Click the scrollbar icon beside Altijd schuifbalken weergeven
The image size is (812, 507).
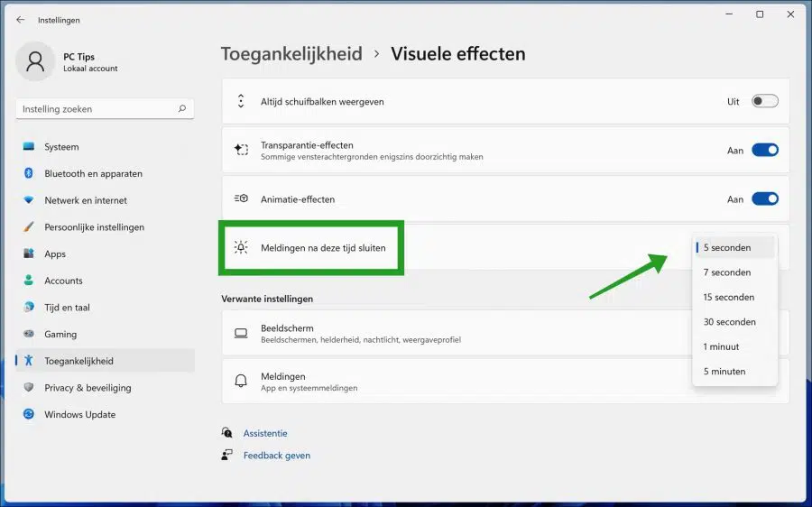pyautogui.click(x=241, y=101)
